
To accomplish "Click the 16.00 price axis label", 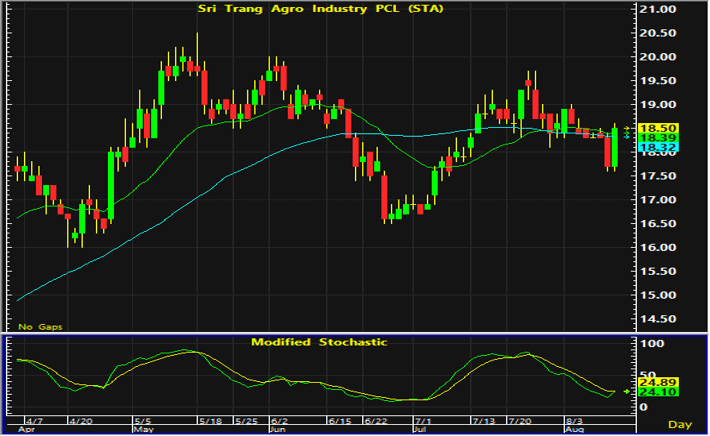I will pos(657,248).
